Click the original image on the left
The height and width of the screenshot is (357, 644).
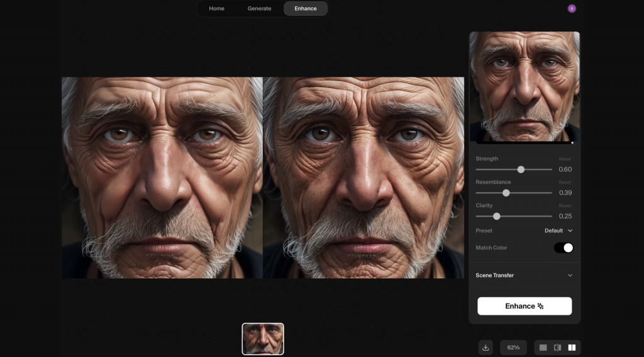[162, 178]
